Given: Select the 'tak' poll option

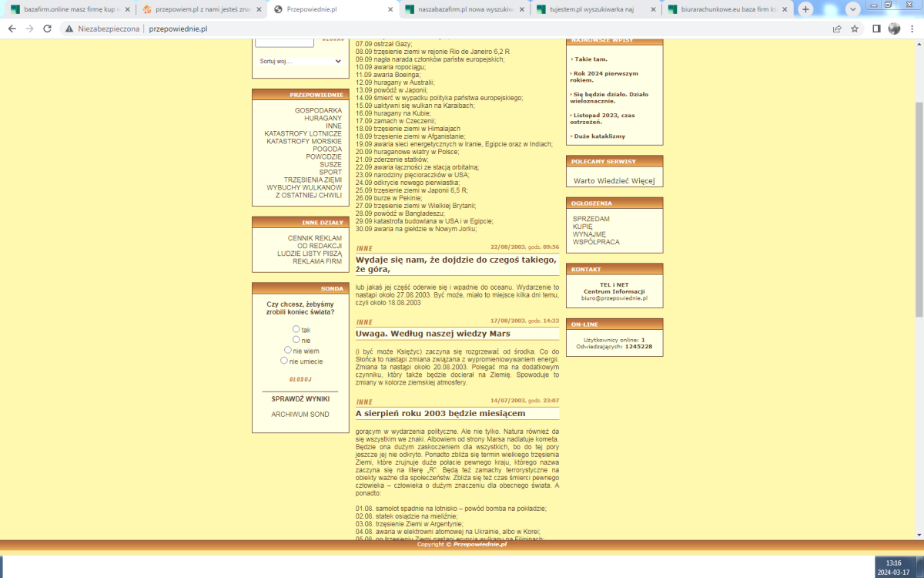Looking at the screenshot, I should [296, 329].
